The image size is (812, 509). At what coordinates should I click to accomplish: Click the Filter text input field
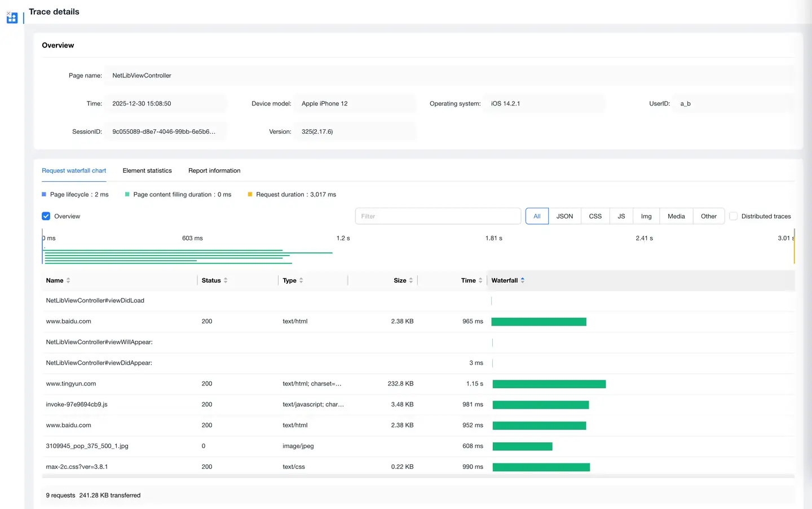click(438, 216)
